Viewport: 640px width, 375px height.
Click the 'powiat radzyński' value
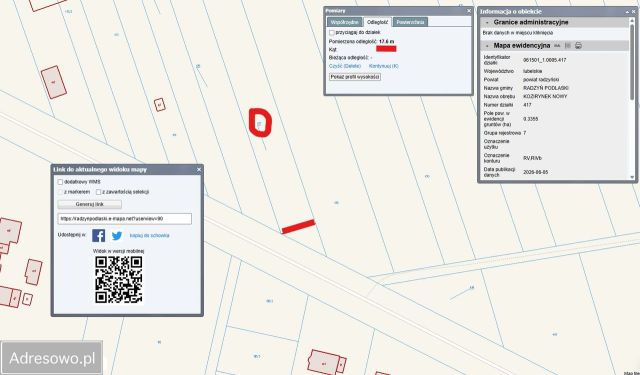[x=541, y=80]
